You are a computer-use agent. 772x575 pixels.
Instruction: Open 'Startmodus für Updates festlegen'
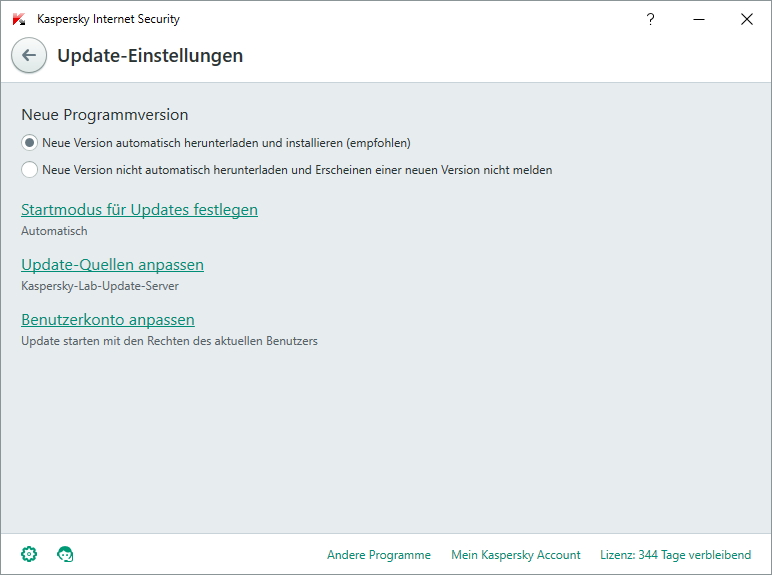pos(139,210)
